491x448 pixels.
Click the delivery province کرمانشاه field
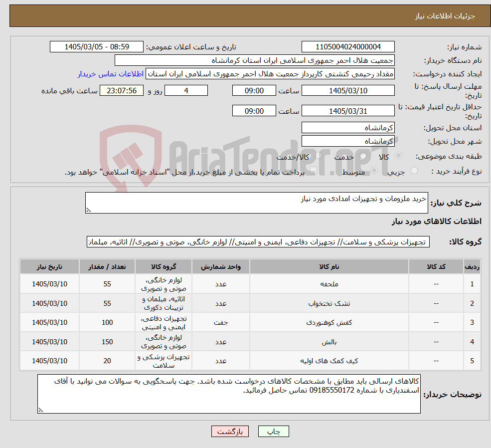(x=348, y=128)
